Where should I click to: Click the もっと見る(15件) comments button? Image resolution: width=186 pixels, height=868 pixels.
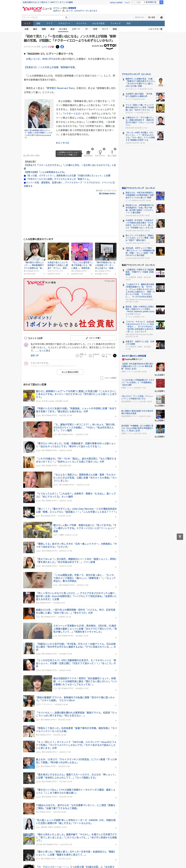coord(70,372)
